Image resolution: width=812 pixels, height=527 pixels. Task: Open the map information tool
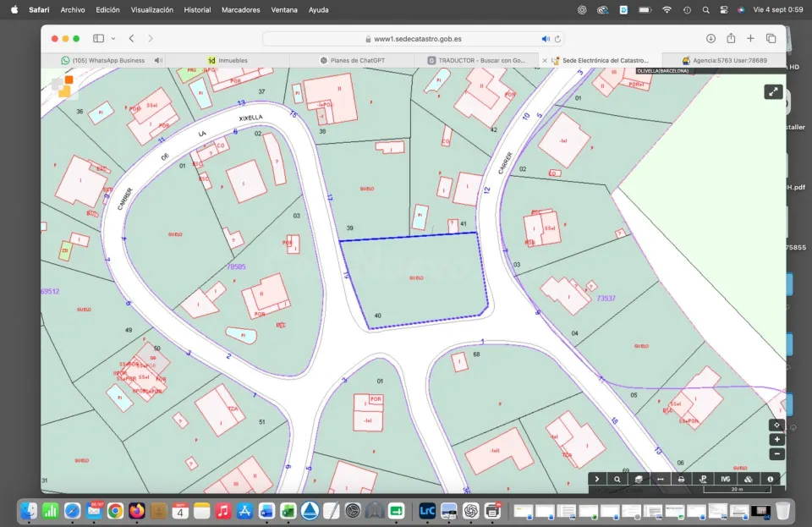tap(770, 479)
